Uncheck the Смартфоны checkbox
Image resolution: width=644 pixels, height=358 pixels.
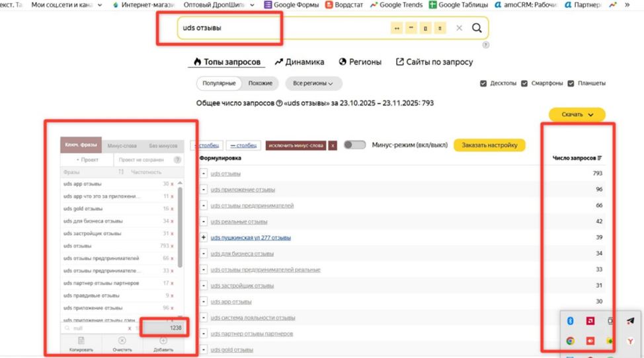(x=524, y=83)
